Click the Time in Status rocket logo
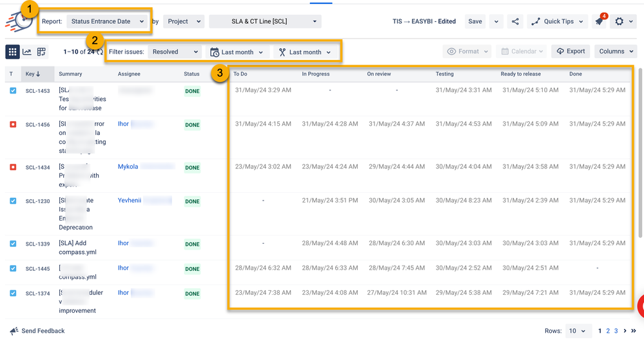The width and height of the screenshot is (644, 345). (x=18, y=21)
